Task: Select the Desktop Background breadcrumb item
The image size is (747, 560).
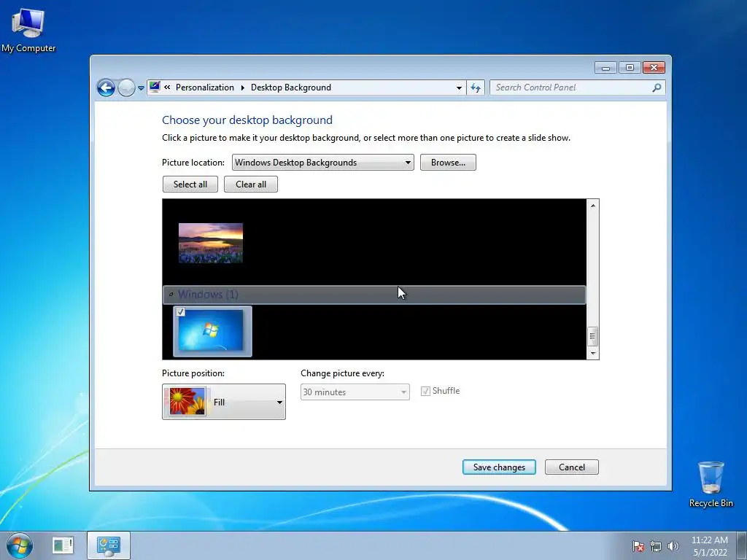Action: coord(290,87)
